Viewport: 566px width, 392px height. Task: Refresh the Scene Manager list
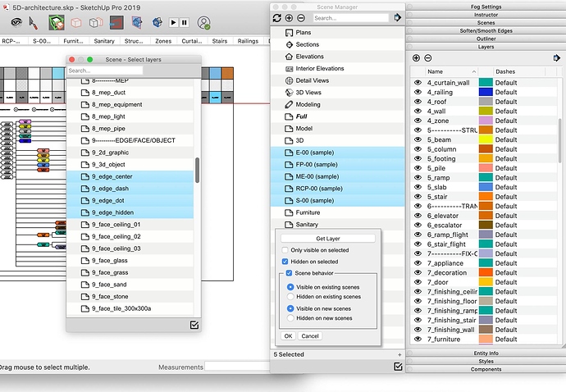277,18
